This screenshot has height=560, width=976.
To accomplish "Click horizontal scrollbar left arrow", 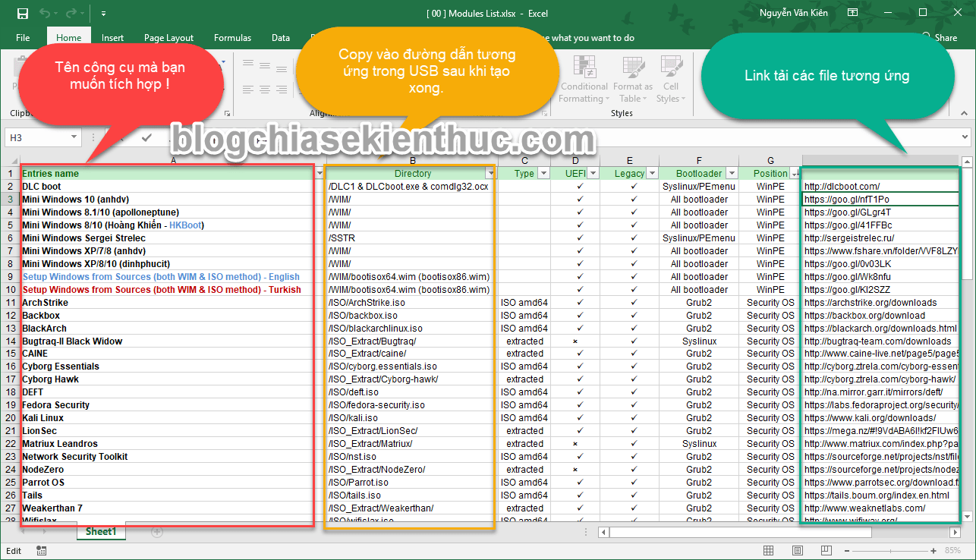I will 602,532.
